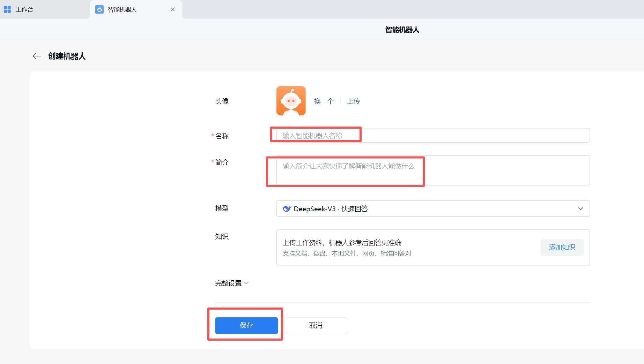Click the chevron next to 完整设置
This screenshot has width=644, height=364.
[246, 283]
